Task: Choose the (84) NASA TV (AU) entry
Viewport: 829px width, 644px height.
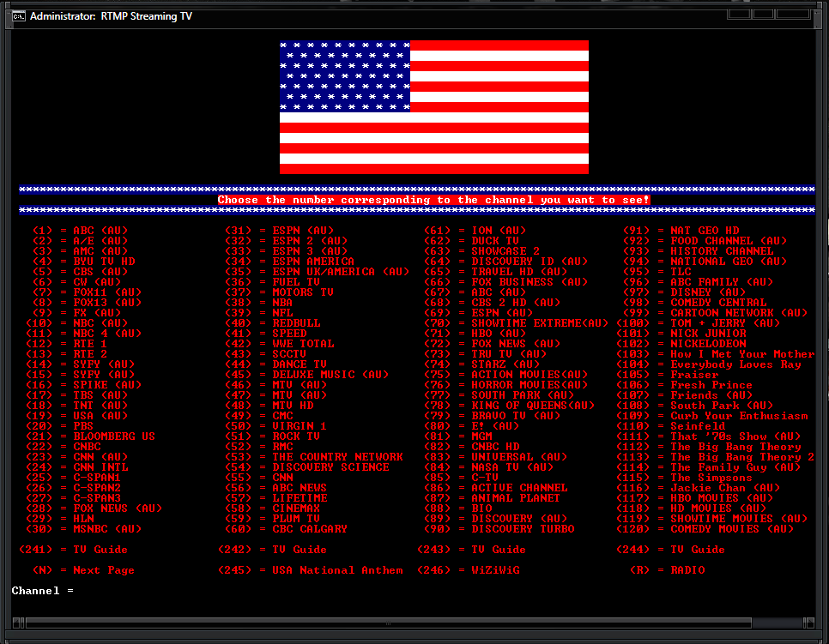Action: (x=489, y=467)
